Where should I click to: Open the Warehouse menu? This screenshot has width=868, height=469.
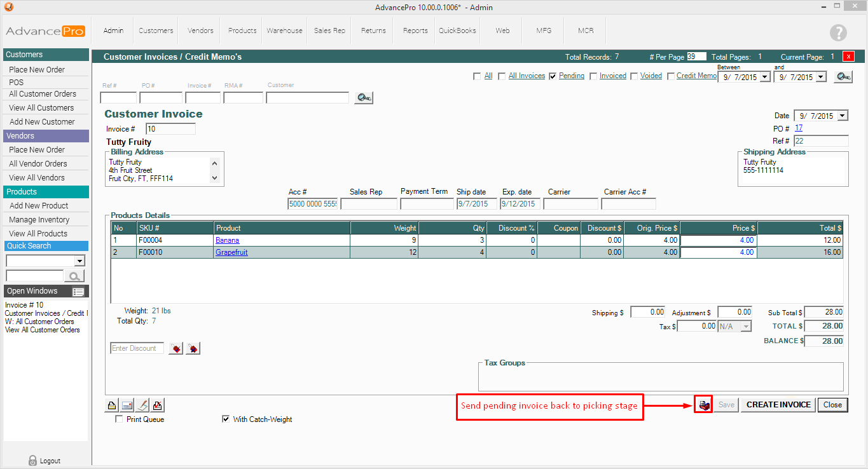pyautogui.click(x=284, y=31)
